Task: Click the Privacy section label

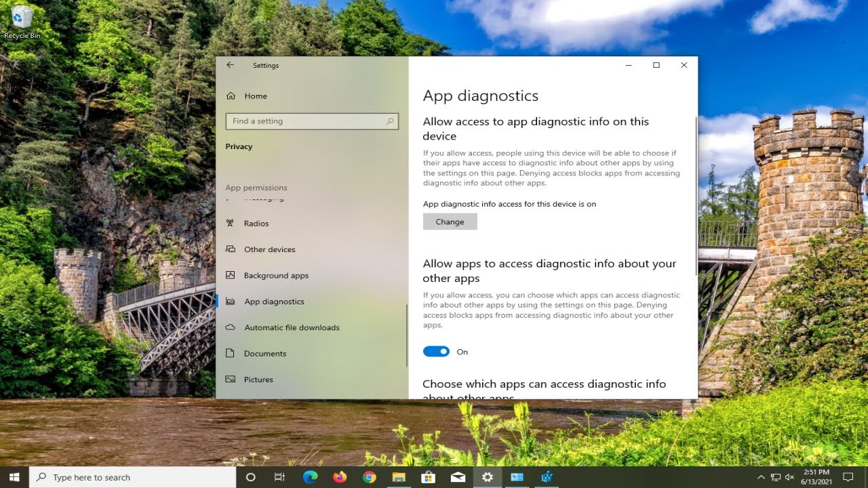Action: tap(239, 146)
